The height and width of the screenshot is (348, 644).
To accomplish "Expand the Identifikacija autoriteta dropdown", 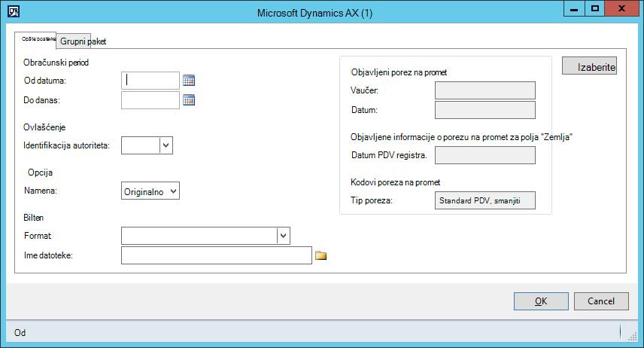I will tap(166, 145).
